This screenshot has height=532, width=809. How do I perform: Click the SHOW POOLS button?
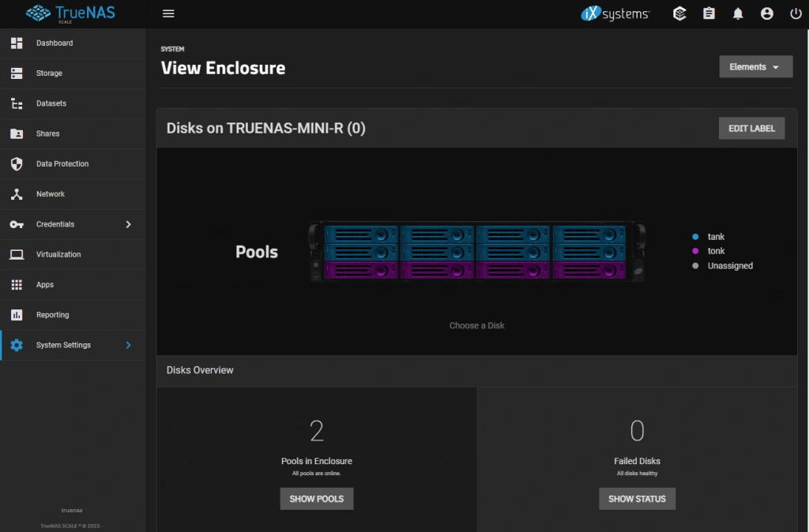(316, 499)
